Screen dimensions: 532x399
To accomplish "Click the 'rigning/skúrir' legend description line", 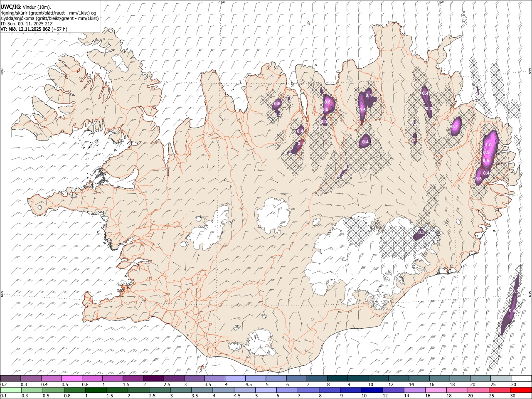I will pyautogui.click(x=48, y=12).
